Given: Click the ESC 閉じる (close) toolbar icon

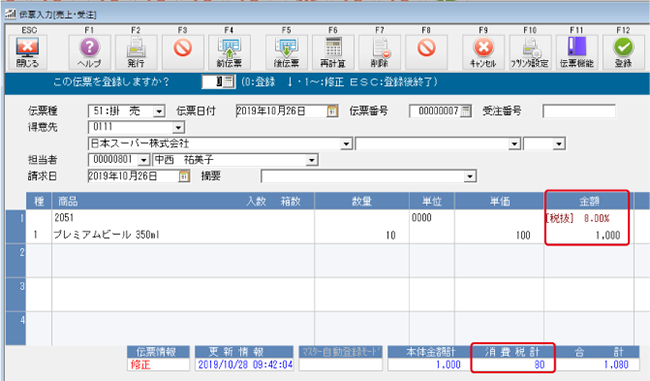Looking at the screenshot, I should click(27, 52).
